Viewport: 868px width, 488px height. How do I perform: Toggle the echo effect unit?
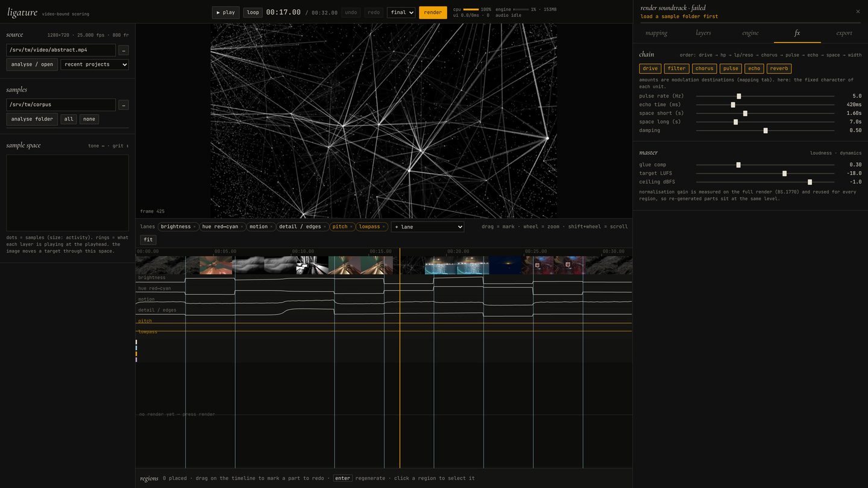[x=754, y=69]
